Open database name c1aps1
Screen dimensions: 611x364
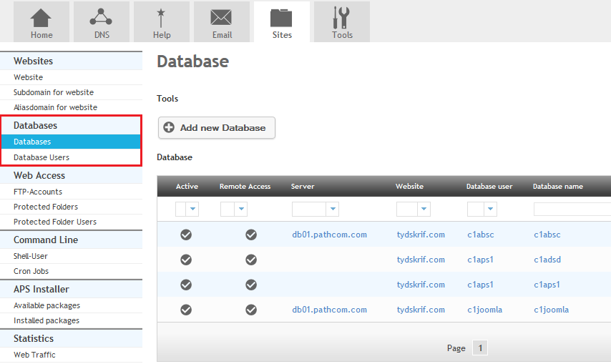coord(547,285)
